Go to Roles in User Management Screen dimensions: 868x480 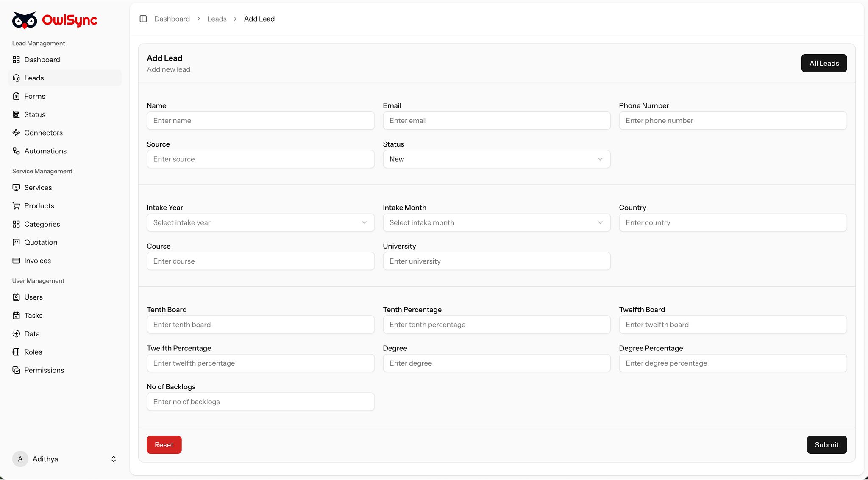[33, 352]
